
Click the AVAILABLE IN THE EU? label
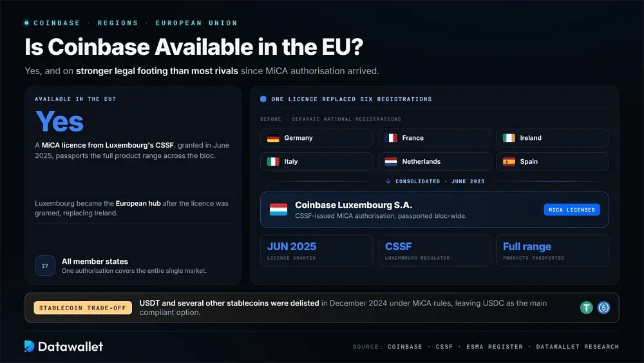tap(75, 99)
